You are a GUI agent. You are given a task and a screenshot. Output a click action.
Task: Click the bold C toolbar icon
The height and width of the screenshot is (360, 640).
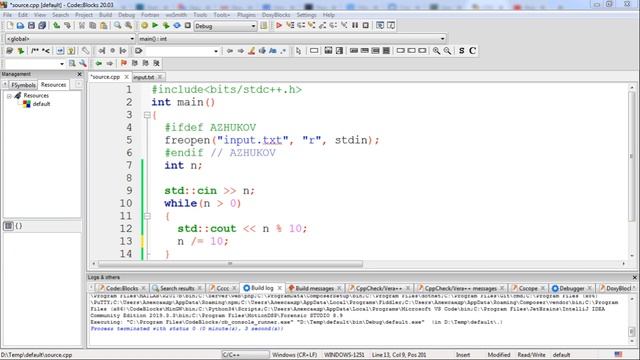pyautogui.click(x=472, y=51)
